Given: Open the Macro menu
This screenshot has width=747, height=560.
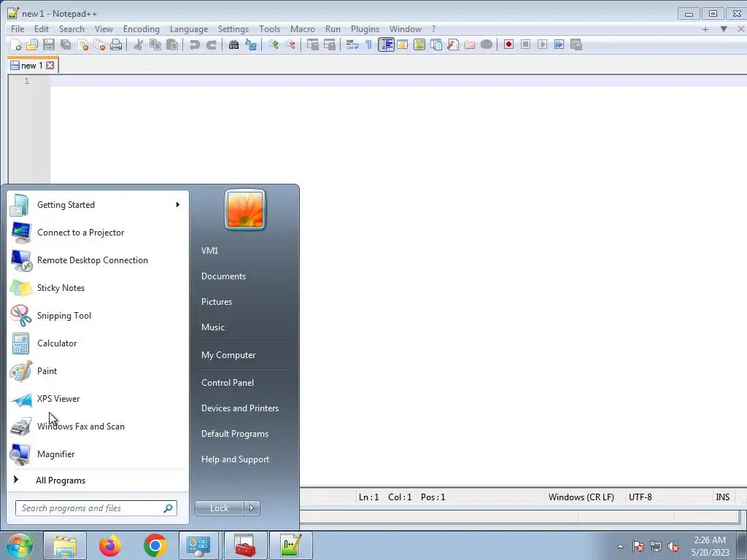Looking at the screenshot, I should click(x=303, y=29).
